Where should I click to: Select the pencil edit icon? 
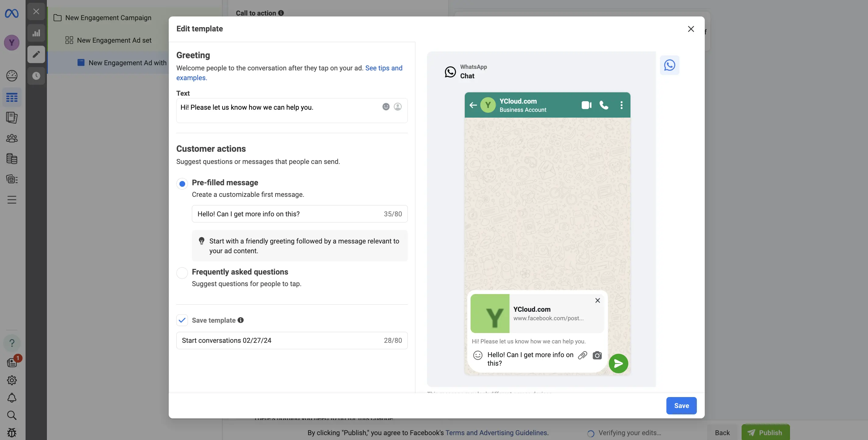tap(36, 54)
